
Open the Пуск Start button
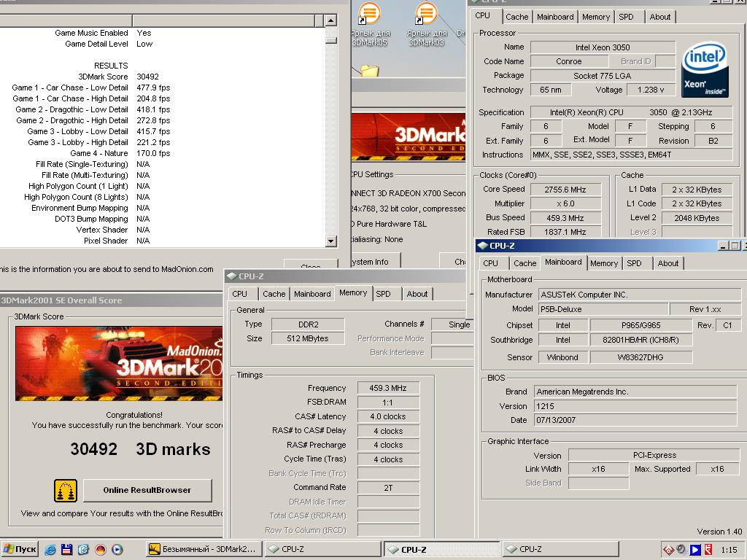point(19,549)
